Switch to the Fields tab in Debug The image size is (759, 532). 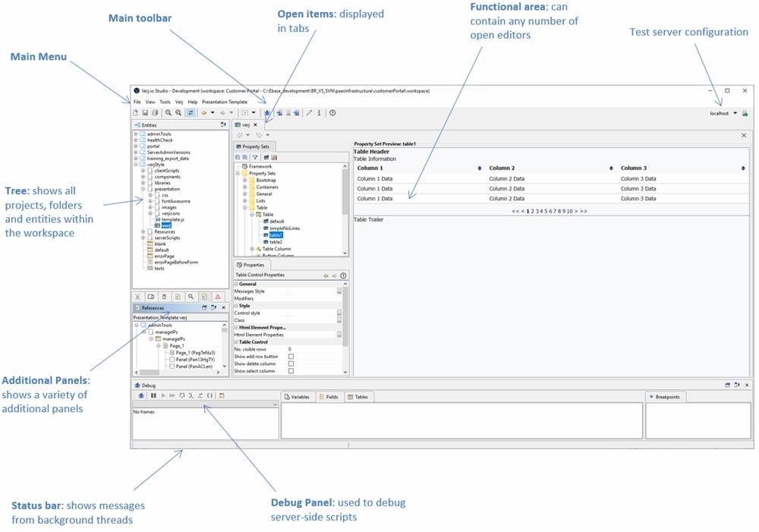tap(329, 397)
